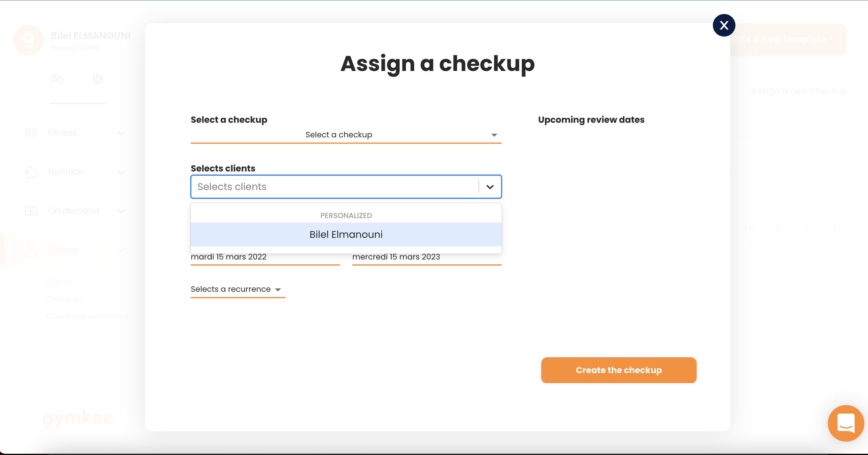Open Checkups templates in sidebar
Image resolution: width=868 pixels, height=455 pixels.
pyautogui.click(x=87, y=316)
